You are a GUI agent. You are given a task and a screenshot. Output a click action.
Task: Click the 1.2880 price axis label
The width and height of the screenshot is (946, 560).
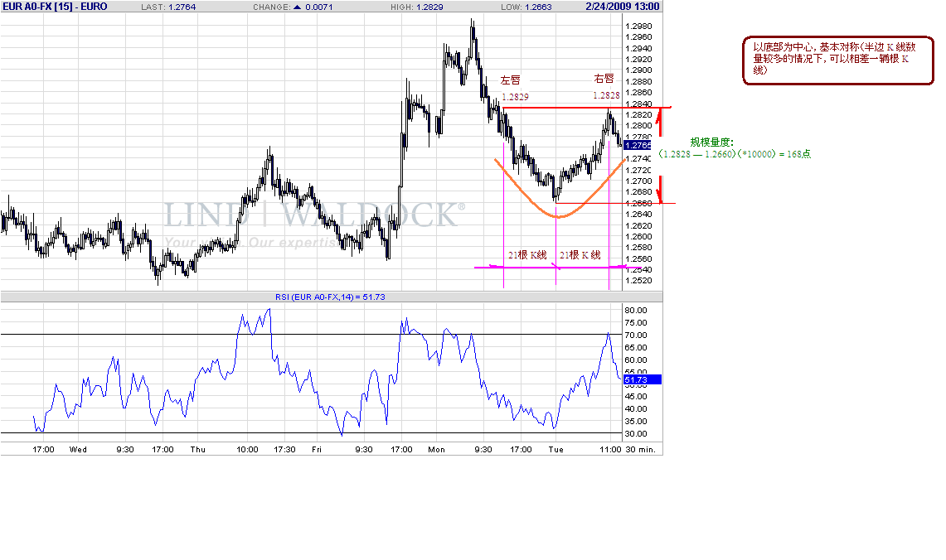pos(638,82)
